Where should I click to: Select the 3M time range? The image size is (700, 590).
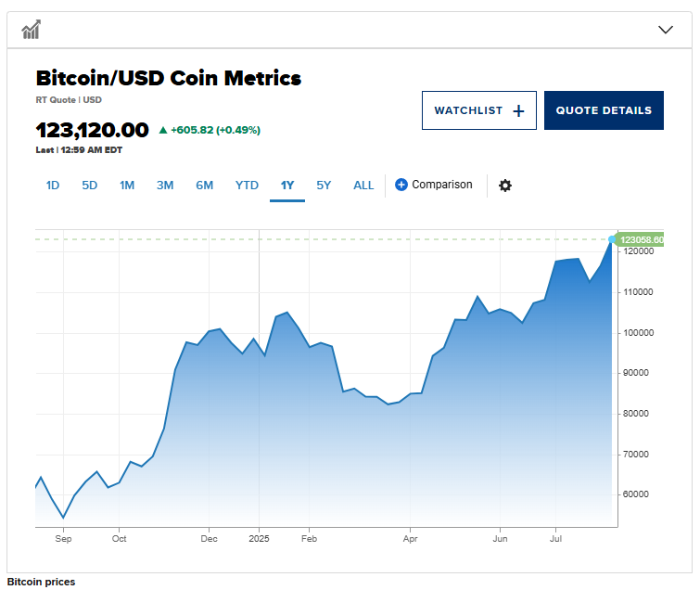pos(165,185)
